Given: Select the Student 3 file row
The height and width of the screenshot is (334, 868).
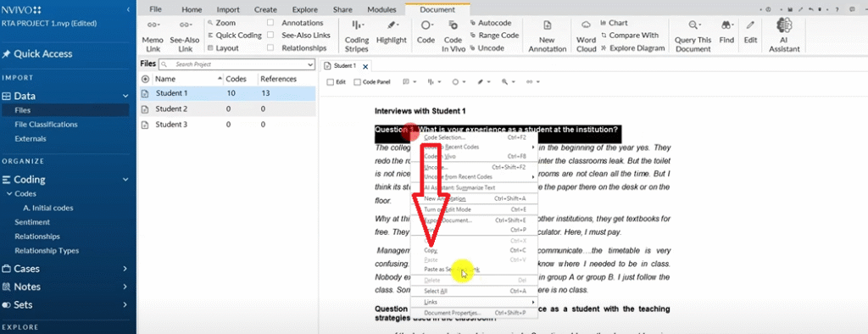Looking at the screenshot, I should pos(226,125).
